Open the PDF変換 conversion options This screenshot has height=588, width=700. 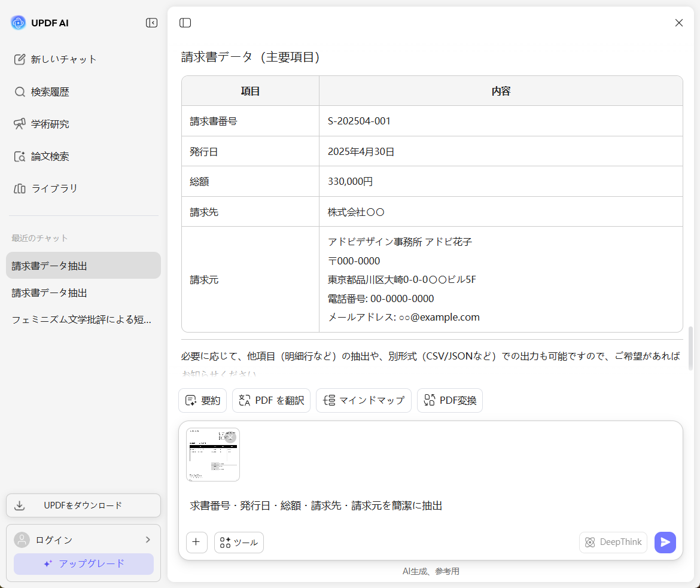(x=450, y=400)
